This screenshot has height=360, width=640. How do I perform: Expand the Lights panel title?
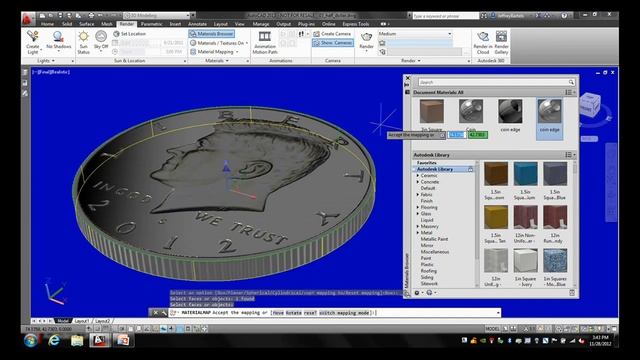point(46,60)
